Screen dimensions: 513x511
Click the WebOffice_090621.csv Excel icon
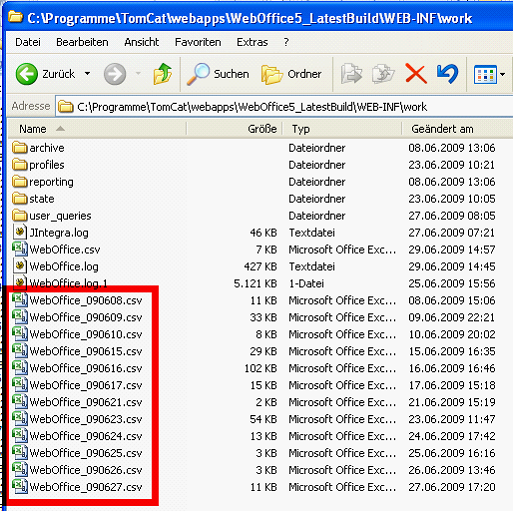[20, 401]
